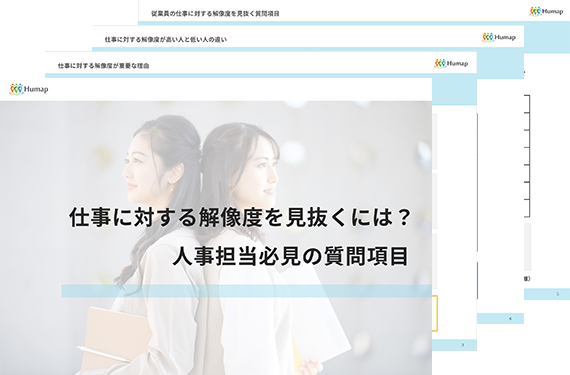Image resolution: width=570 pixels, height=375 pixels.
Task: Click page number 5 in the slide footer
Action: click(x=558, y=294)
